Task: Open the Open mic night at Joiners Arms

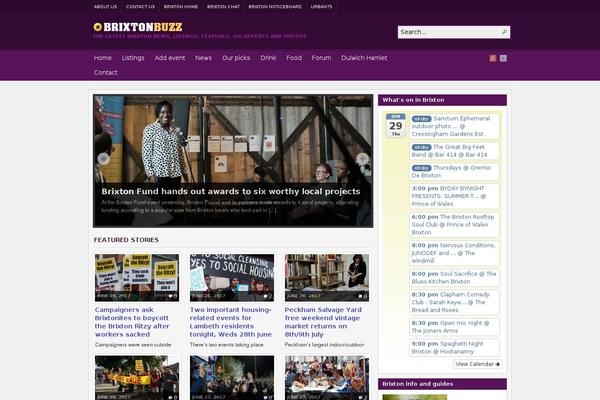Action: 454,327
